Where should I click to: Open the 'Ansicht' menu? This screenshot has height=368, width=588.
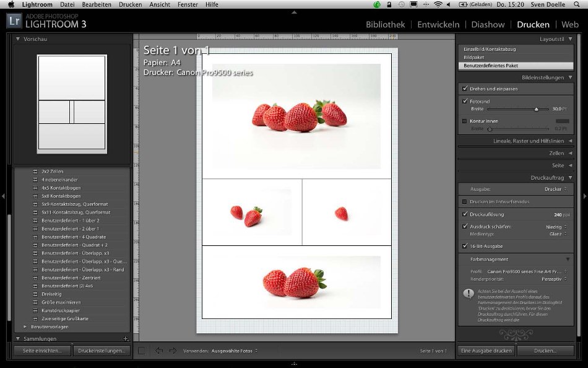(160, 4)
